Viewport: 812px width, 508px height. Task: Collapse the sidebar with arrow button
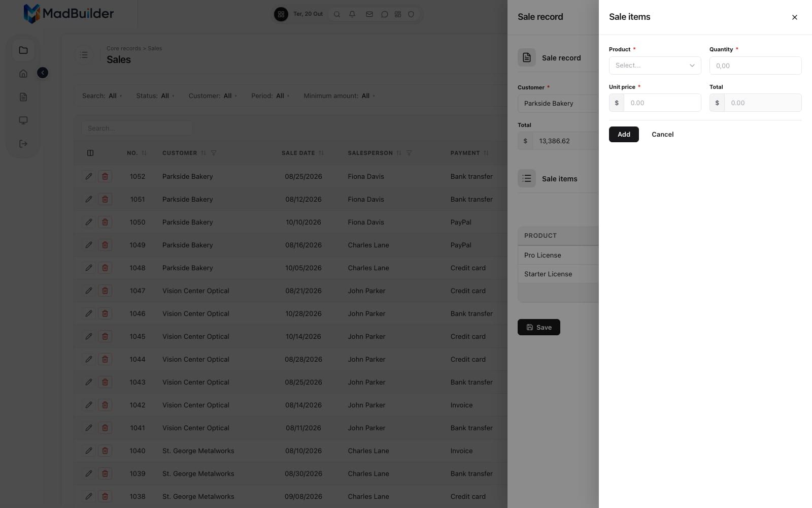tap(43, 73)
